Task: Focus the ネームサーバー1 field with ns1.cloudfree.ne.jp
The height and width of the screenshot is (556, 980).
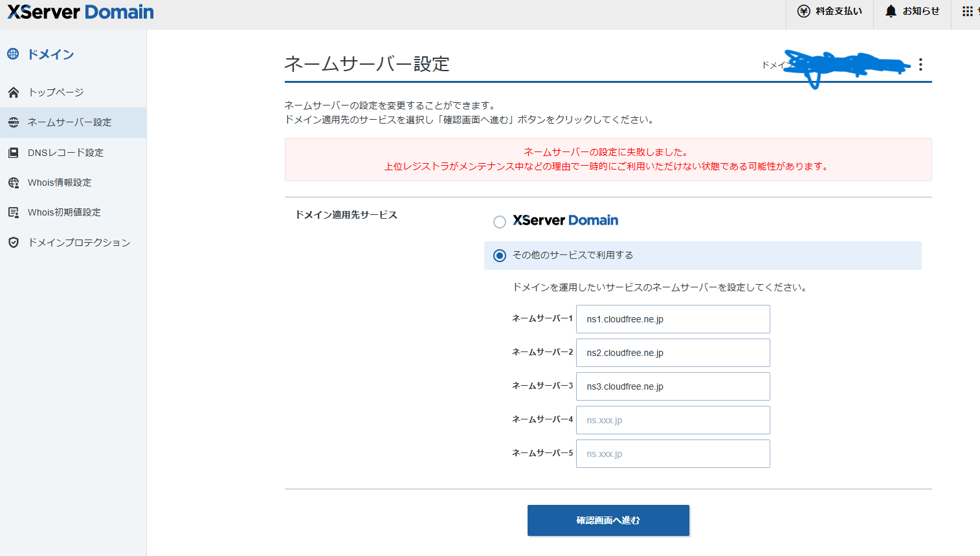Action: click(673, 319)
